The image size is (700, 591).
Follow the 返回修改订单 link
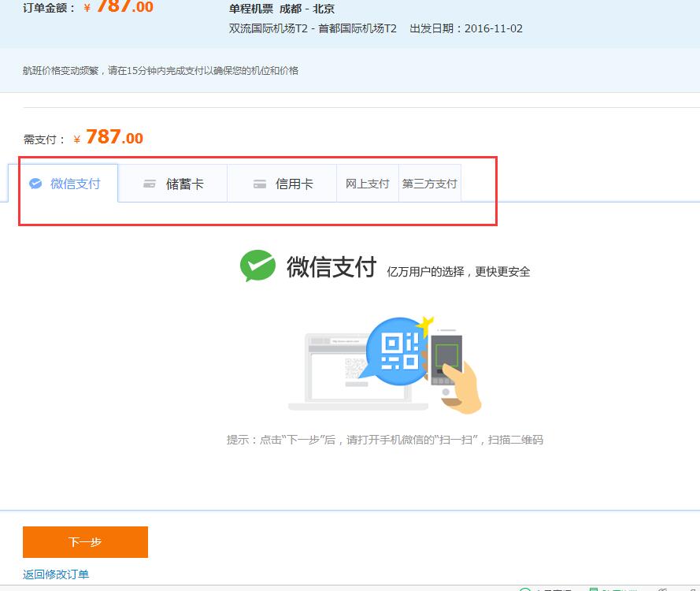tap(56, 574)
